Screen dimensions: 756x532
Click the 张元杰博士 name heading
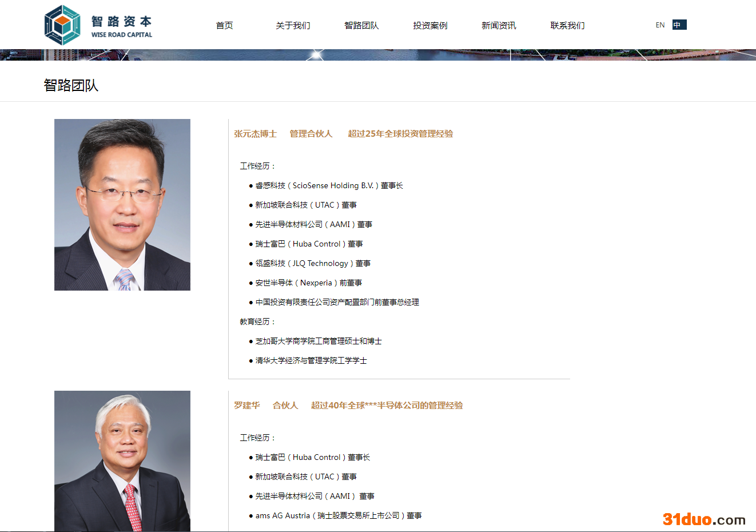[255, 133]
